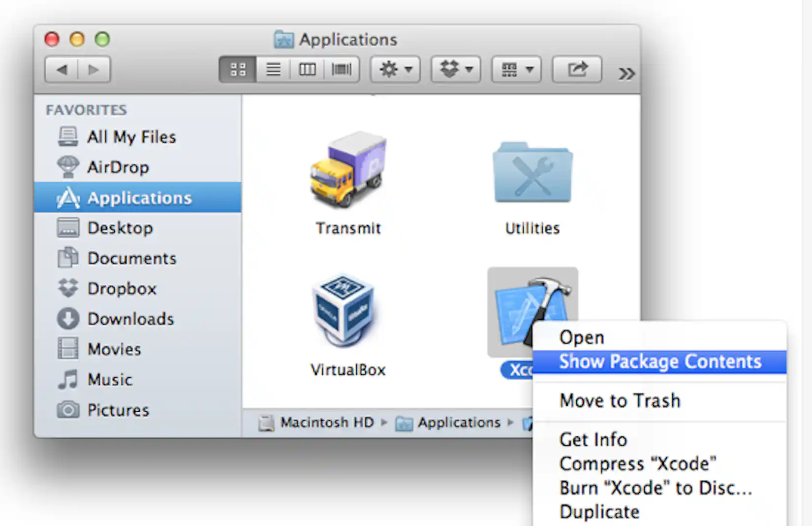Select the Transmit truck app icon
Image resolution: width=812 pixels, height=526 pixels.
pos(348,169)
